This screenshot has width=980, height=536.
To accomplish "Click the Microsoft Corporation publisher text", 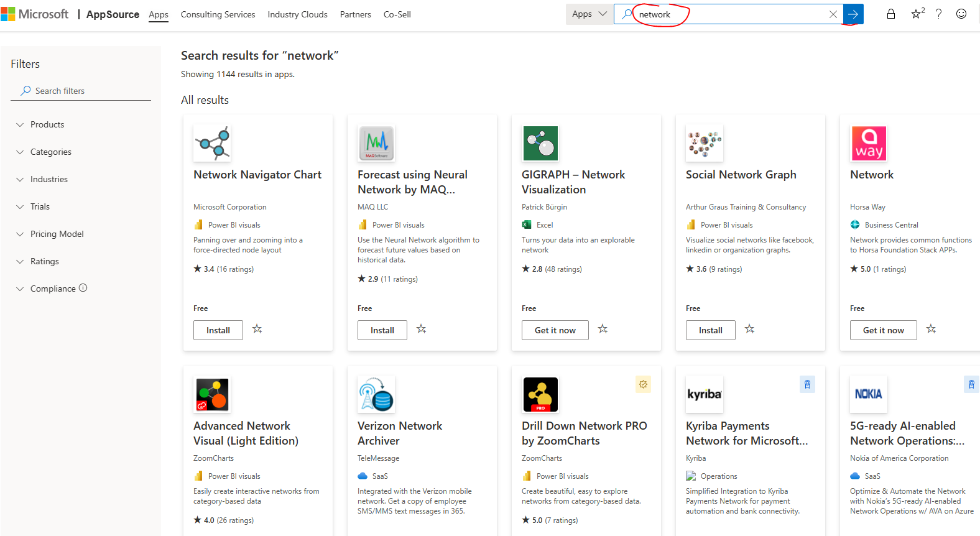I will 230,207.
